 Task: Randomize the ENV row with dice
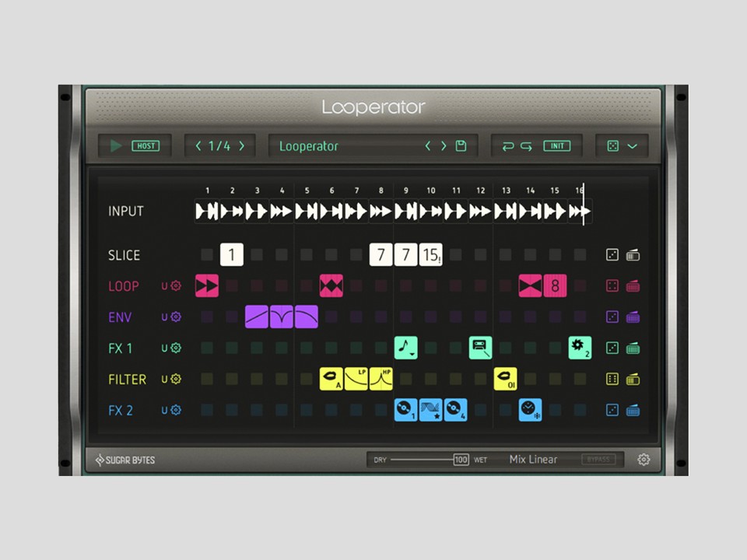coord(612,317)
